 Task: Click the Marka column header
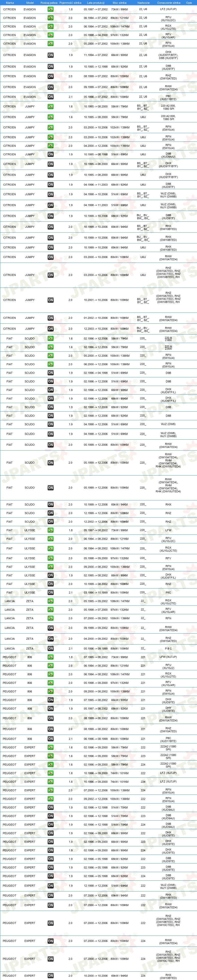[x=10, y=3]
